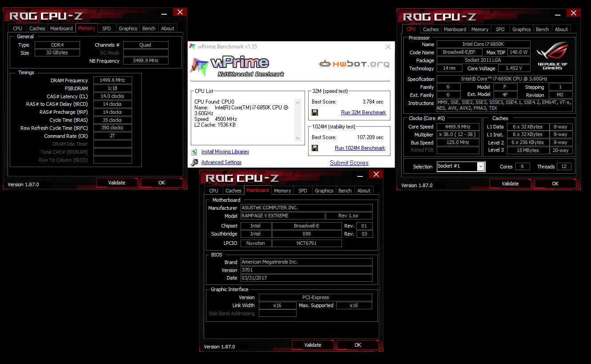Image resolution: width=591 pixels, height=364 pixels.
Task: Open Caches tab in right CPU window
Action: (431, 29)
